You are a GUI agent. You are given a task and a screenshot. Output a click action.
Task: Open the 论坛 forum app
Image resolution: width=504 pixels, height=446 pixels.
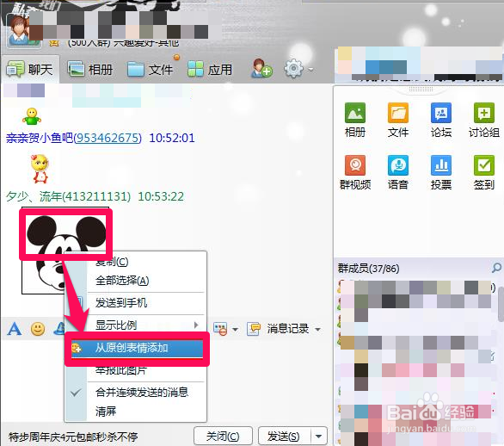(441, 120)
